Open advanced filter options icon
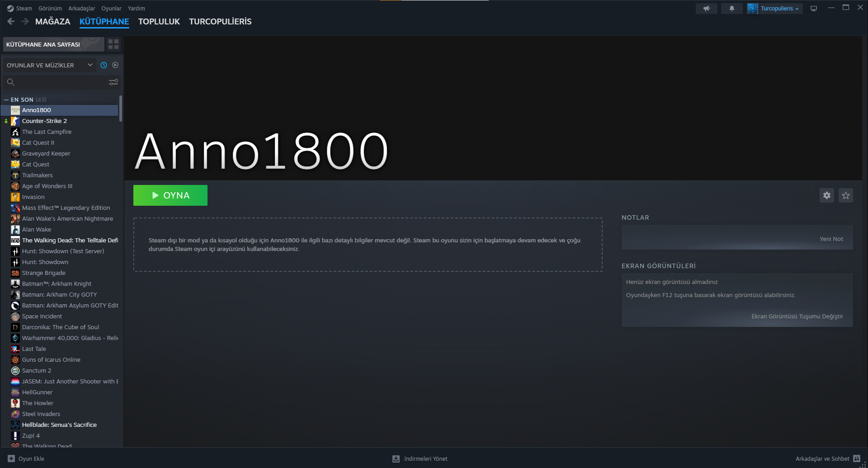 click(x=113, y=82)
